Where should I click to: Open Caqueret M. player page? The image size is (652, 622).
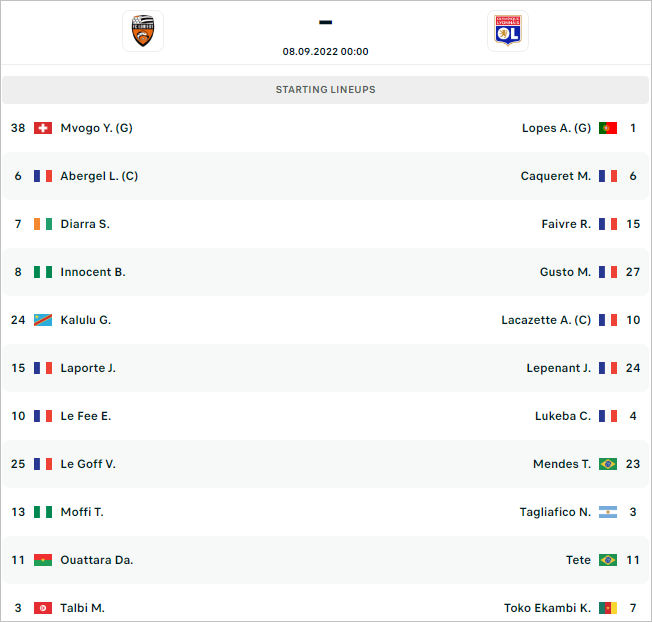click(x=555, y=176)
